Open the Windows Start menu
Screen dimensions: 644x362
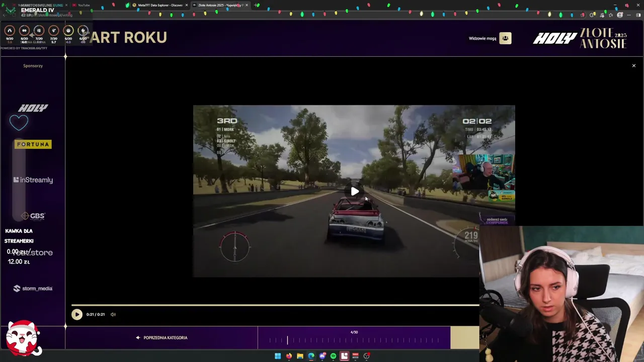[278, 356]
